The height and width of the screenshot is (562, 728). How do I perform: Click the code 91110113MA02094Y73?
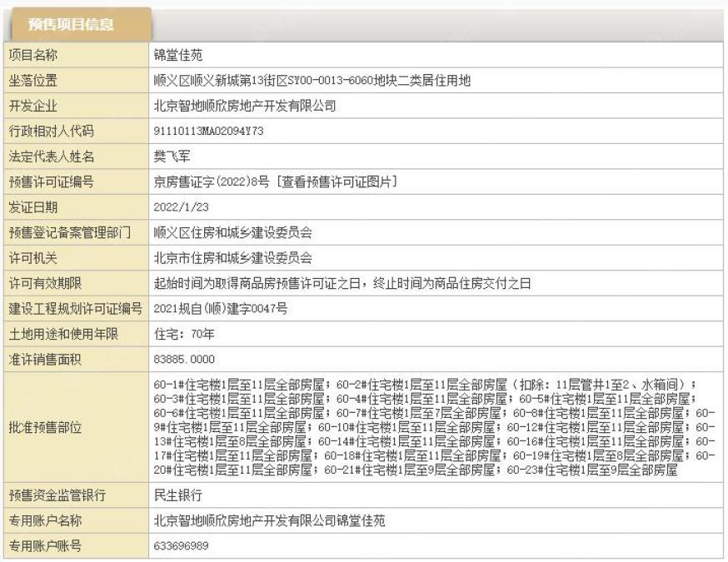pos(209,132)
